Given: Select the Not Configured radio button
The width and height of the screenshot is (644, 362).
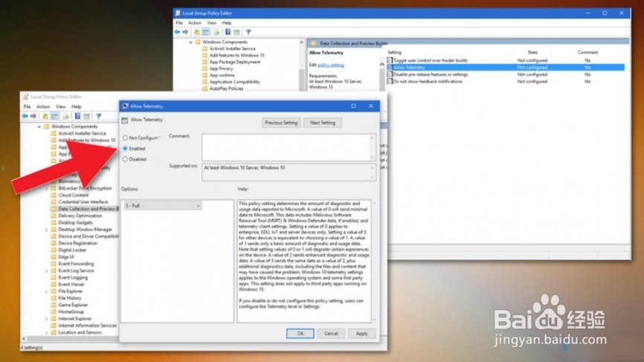Looking at the screenshot, I should (x=125, y=138).
